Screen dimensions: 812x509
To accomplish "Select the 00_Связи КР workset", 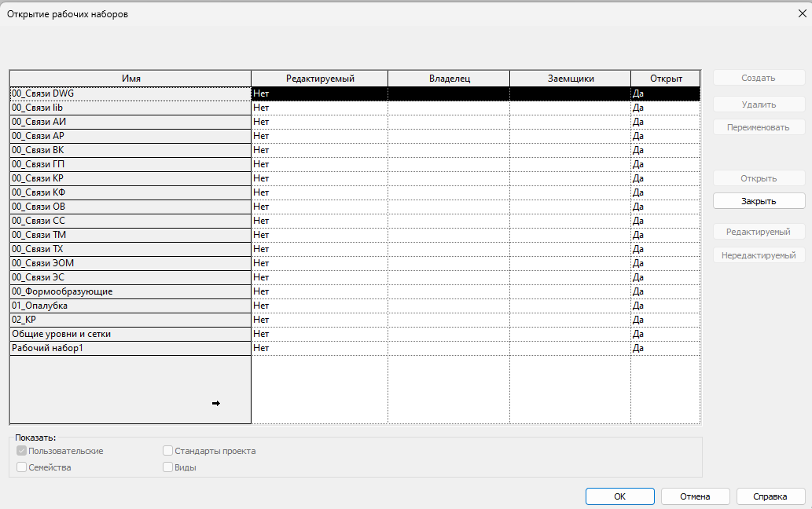I will click(130, 178).
